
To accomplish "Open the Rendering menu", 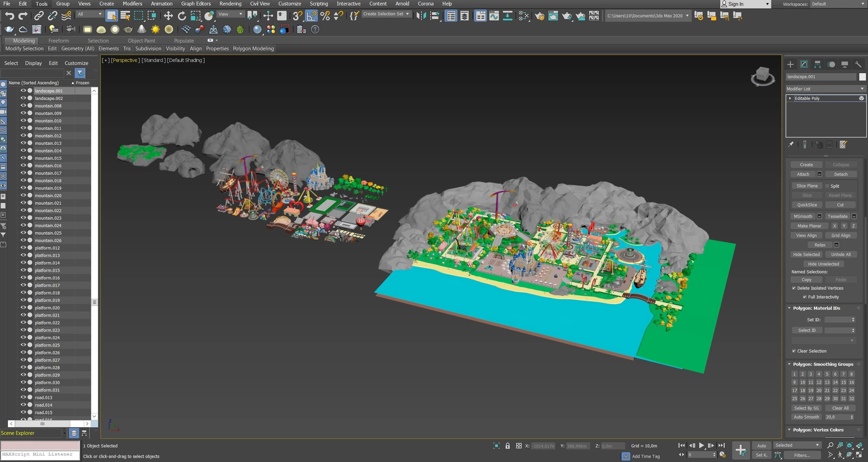I will click(230, 4).
